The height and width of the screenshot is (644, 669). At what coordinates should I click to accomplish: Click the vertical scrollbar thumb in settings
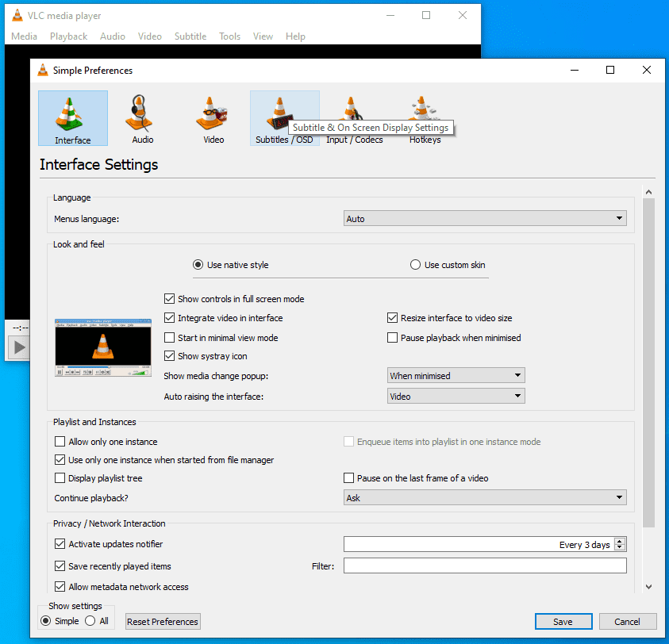648,363
